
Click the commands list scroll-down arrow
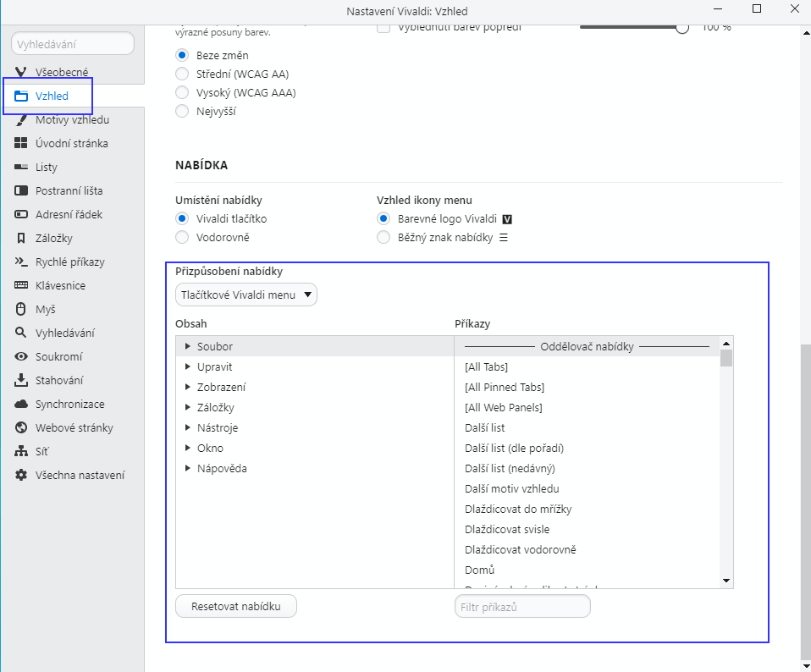pos(726,581)
